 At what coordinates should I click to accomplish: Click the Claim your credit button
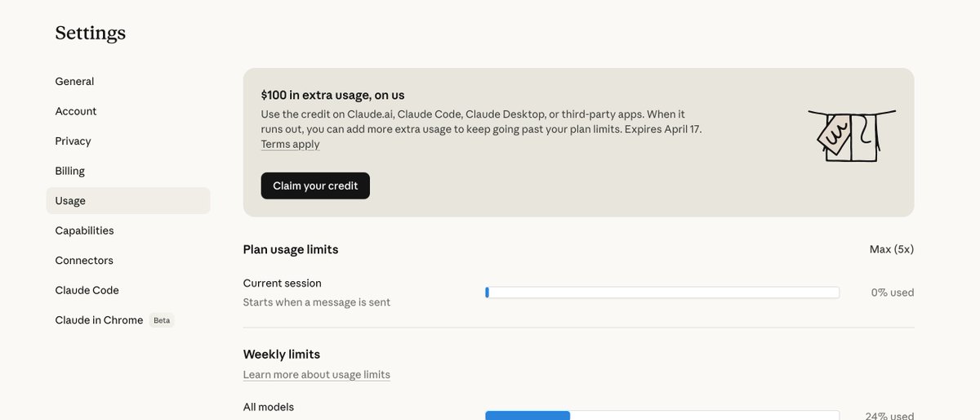pyautogui.click(x=315, y=185)
